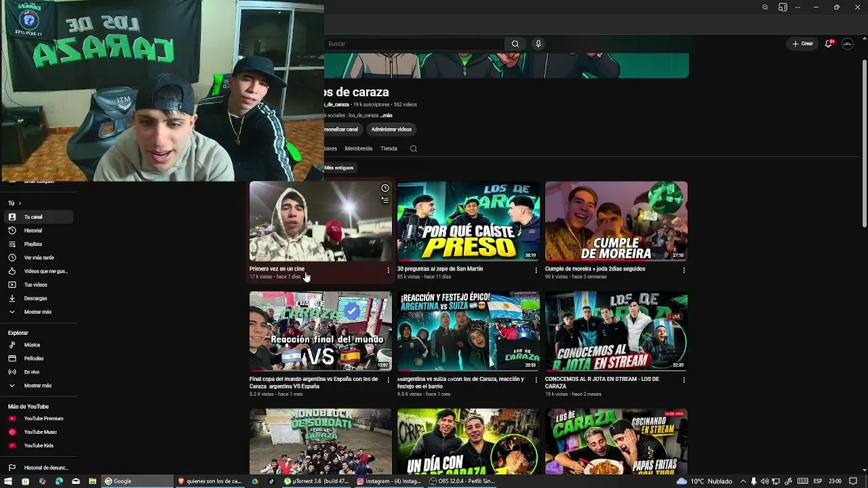Click the Historial clock icon in sidebar
The width and height of the screenshot is (868, 488).
click(x=12, y=230)
